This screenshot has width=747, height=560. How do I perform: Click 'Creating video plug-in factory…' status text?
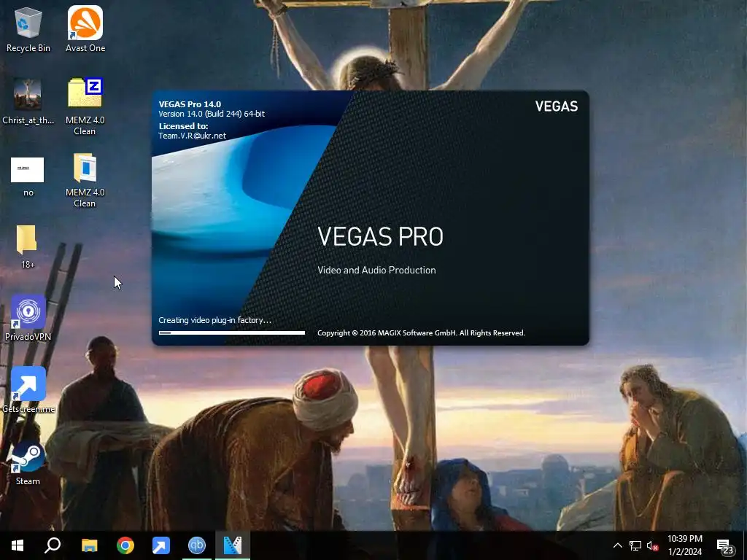tap(215, 320)
